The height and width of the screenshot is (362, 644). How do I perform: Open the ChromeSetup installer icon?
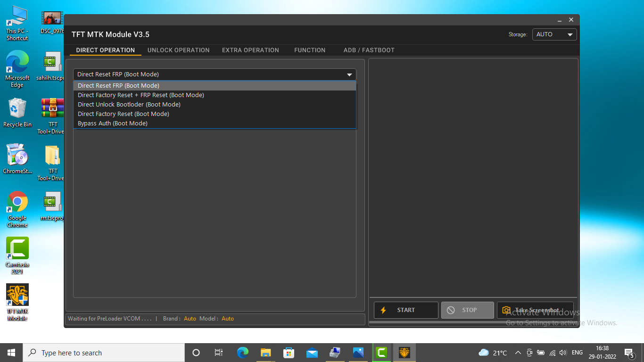pos(17,159)
